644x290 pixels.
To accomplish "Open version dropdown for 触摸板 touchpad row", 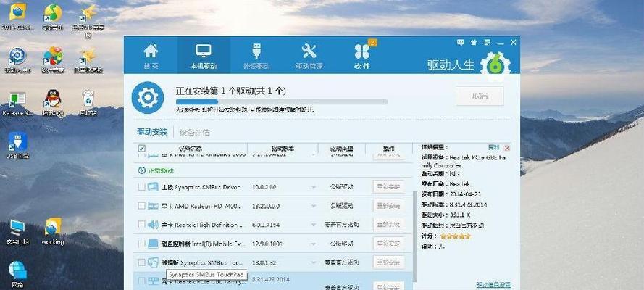I will [x=314, y=262].
